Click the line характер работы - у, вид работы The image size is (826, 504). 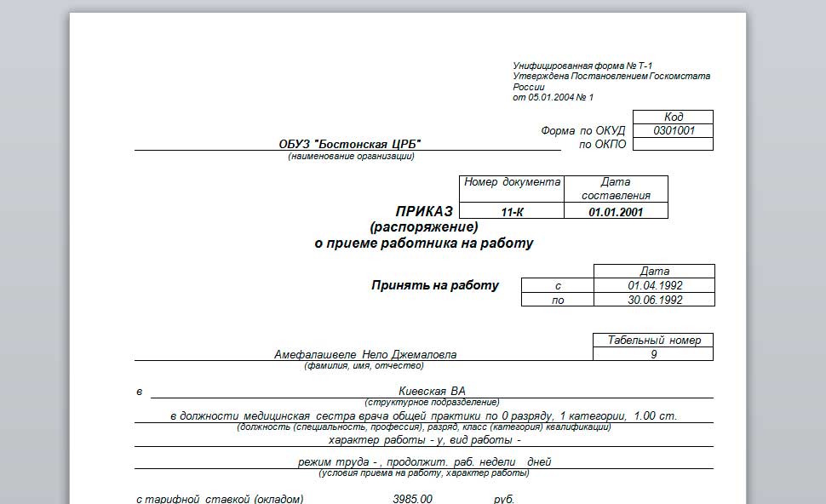(x=425, y=440)
